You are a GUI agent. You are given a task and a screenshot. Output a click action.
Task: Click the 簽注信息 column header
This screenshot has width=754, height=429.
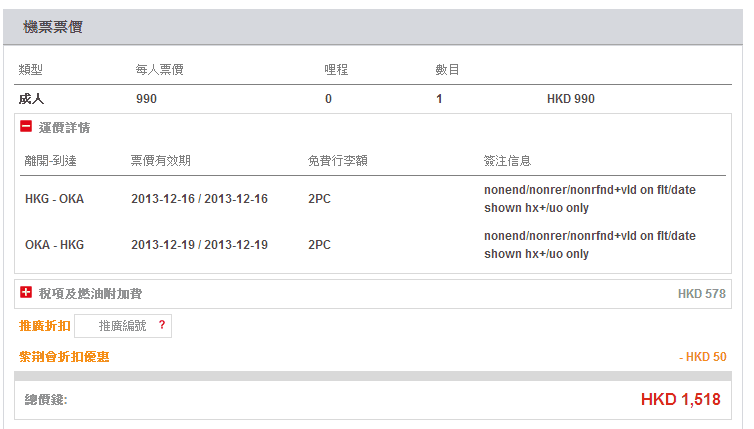point(507,160)
